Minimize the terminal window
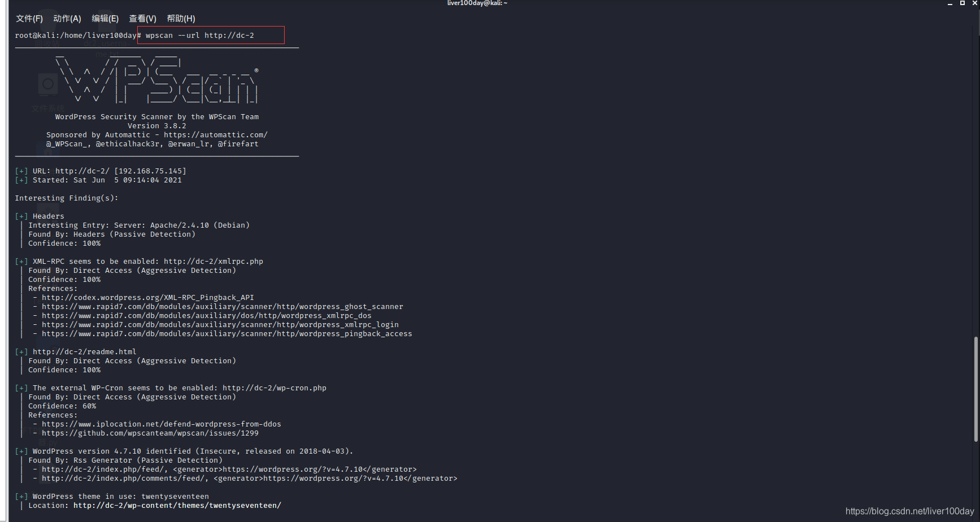Viewport: 980px width, 522px height. click(950, 3)
